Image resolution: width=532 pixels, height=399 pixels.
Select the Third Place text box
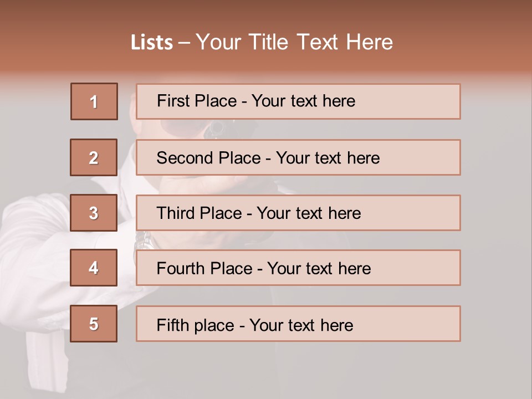tap(298, 213)
